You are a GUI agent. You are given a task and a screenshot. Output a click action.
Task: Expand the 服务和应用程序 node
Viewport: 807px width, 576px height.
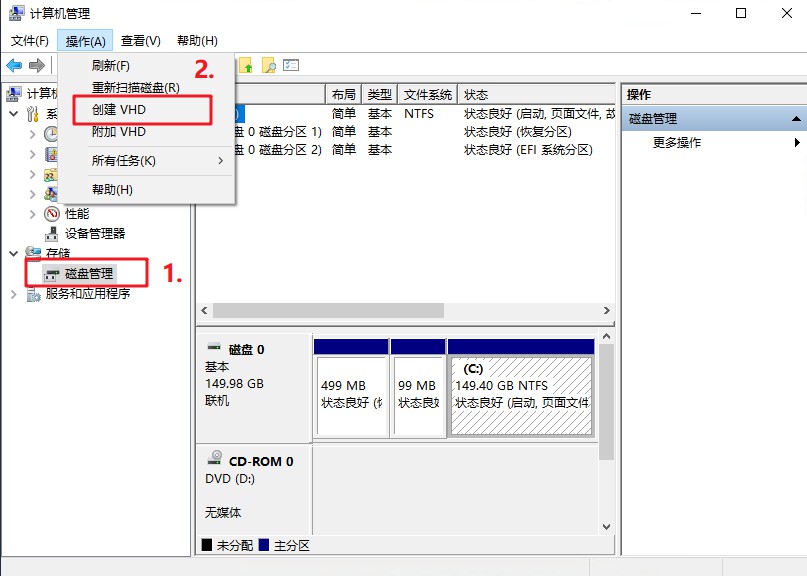pos(14,294)
